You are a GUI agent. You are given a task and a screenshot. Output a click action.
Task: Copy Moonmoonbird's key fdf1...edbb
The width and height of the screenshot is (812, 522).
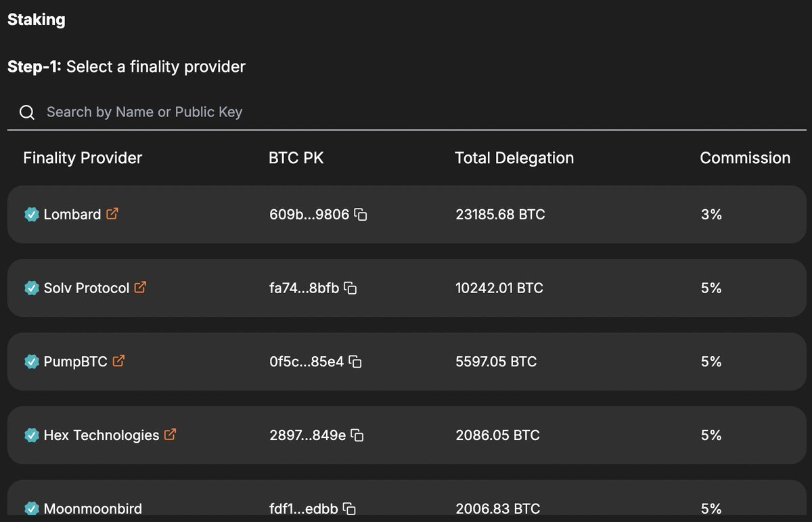(x=350, y=508)
